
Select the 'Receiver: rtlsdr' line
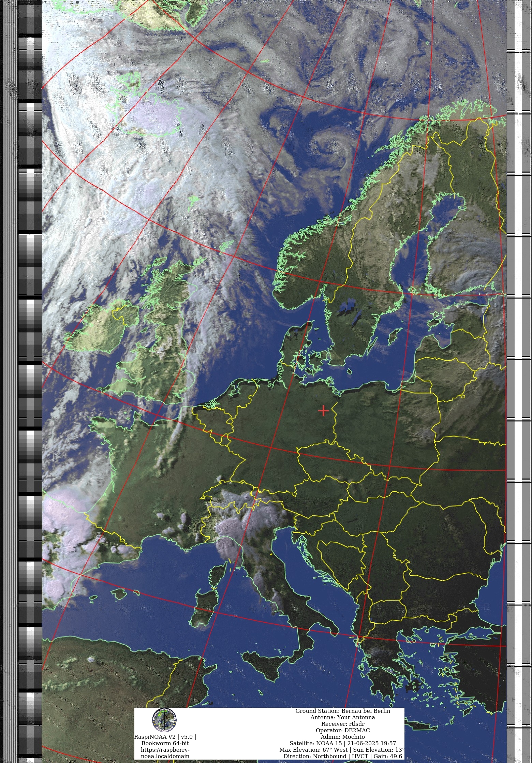click(343, 724)
